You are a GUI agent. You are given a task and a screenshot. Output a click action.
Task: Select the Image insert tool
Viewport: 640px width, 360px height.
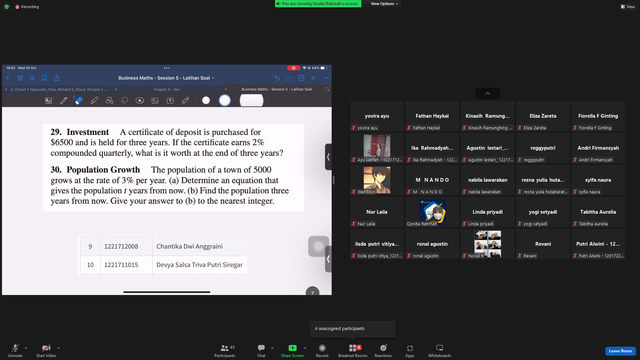pyautogui.click(x=155, y=100)
